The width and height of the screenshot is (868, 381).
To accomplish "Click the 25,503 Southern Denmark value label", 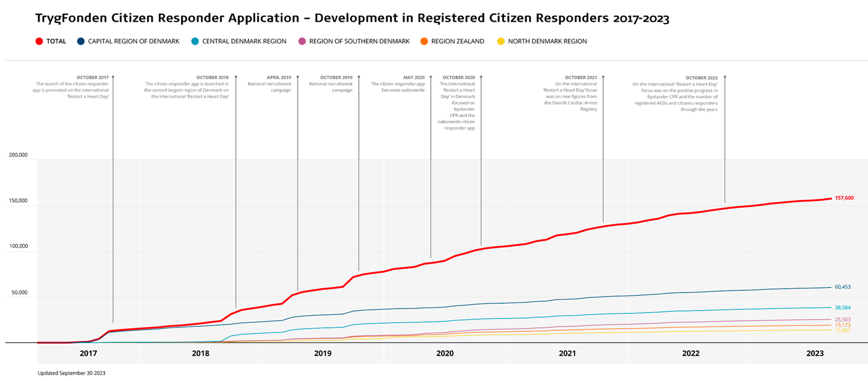I will tap(843, 320).
